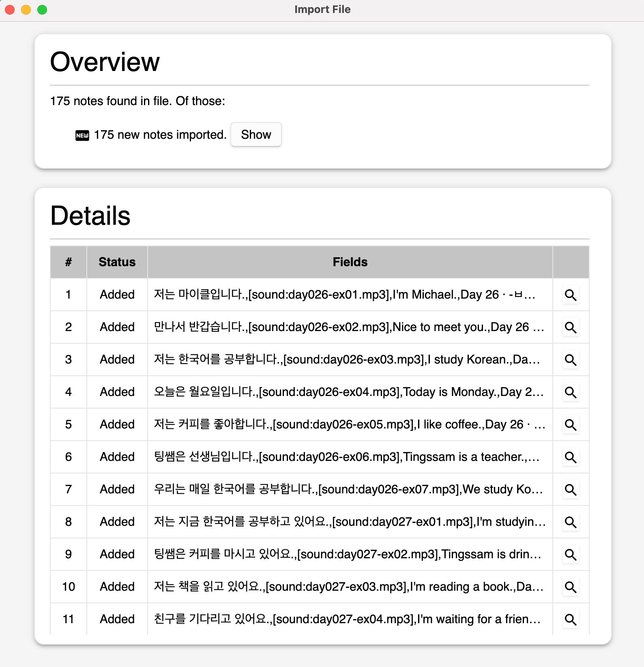Click the 'Nice to meet you' fields cell
The height and width of the screenshot is (667, 644).
coord(350,327)
